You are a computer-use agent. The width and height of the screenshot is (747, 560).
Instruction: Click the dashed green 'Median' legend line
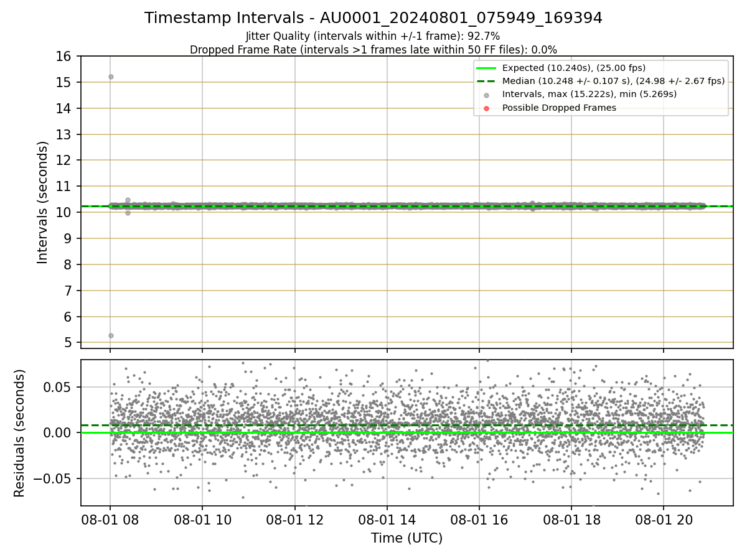pos(487,81)
